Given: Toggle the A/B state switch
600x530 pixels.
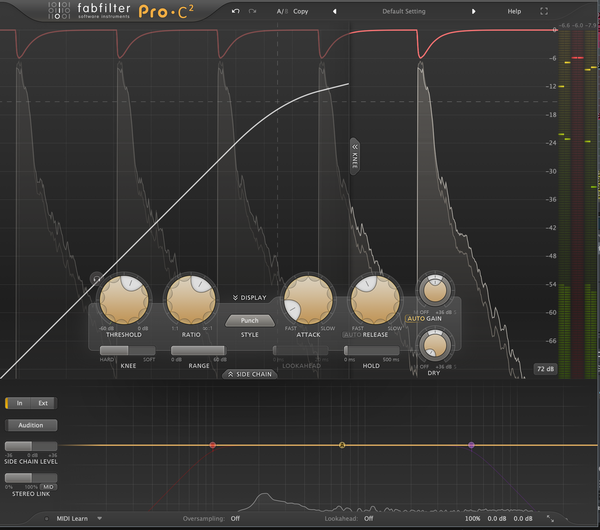Looking at the screenshot, I should tap(282, 11).
